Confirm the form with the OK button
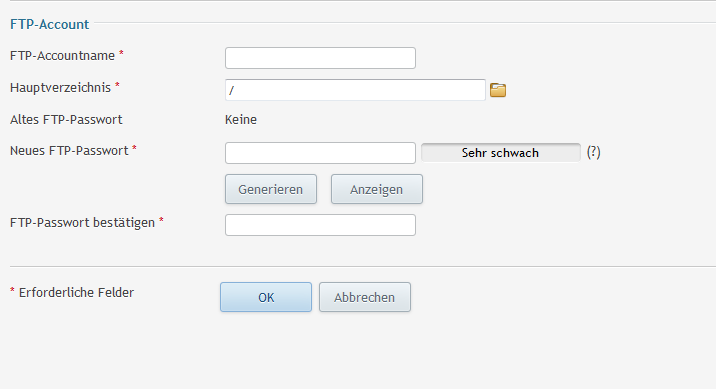 click(266, 297)
